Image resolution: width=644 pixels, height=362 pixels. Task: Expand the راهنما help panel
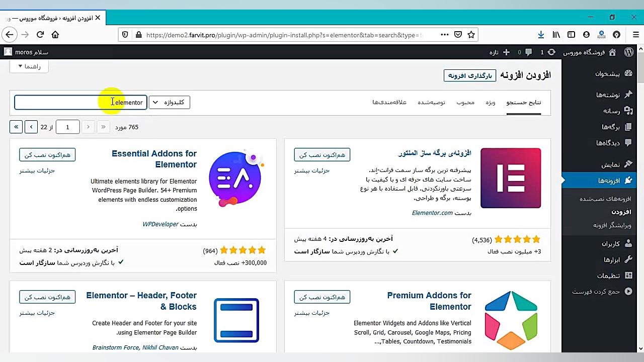tap(29, 66)
